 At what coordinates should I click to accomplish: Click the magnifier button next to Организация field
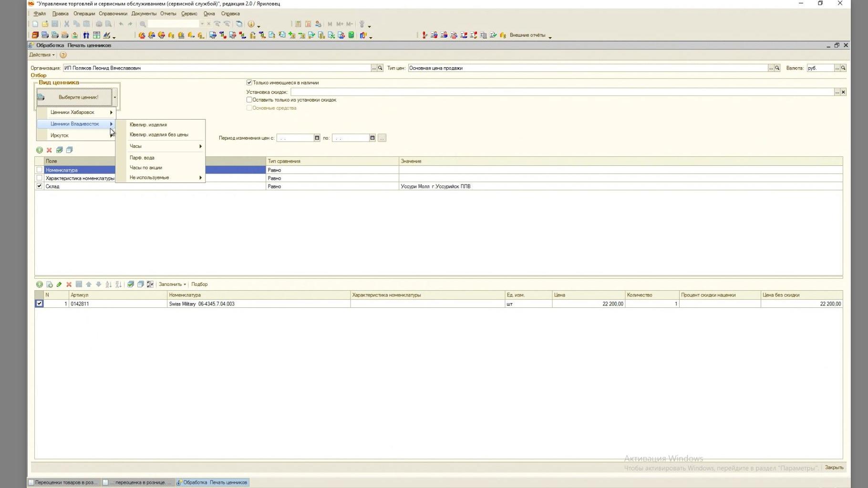click(x=380, y=68)
